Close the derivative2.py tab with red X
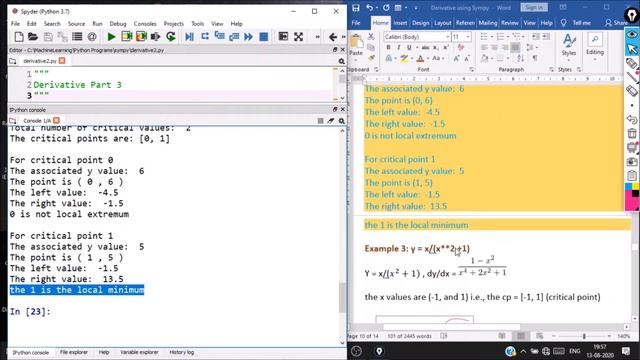 point(62,61)
